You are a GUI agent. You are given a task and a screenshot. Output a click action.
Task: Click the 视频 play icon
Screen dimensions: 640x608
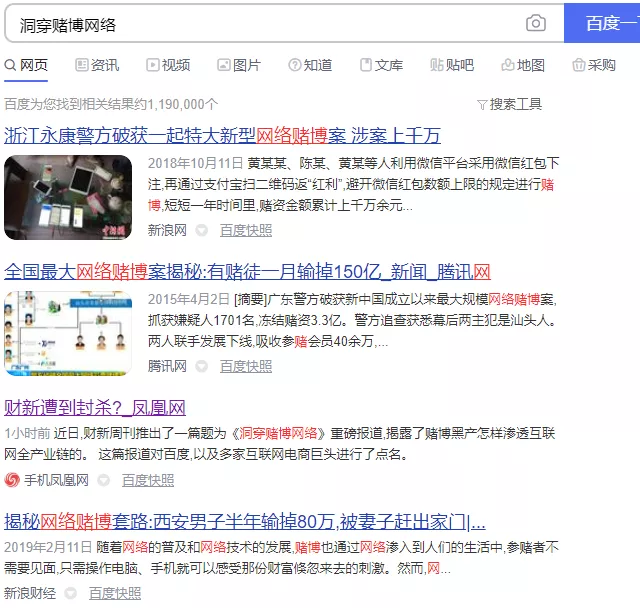coord(153,65)
